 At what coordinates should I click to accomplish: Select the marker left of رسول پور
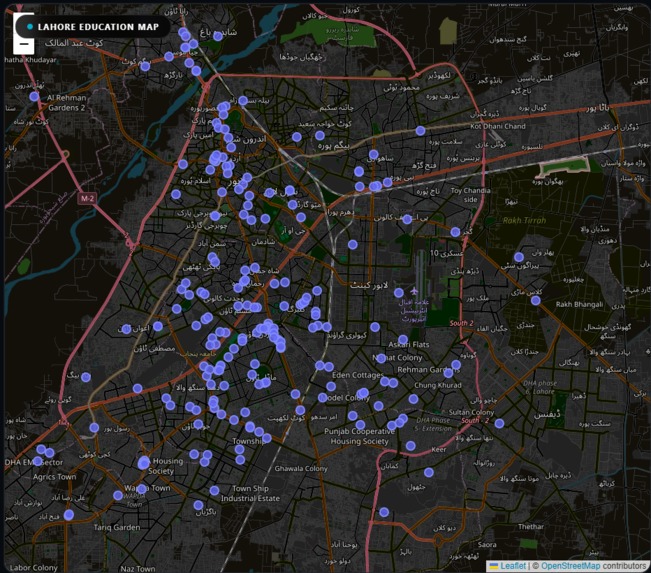(94, 428)
